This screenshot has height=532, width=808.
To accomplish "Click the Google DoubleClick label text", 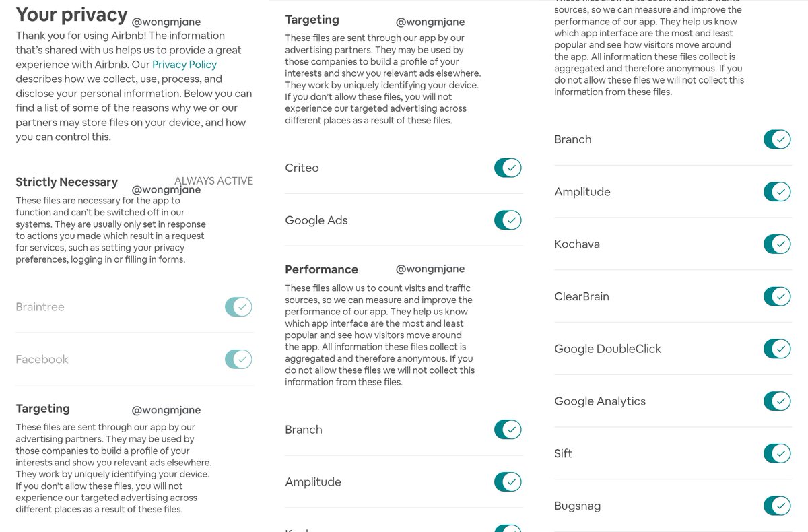I will [x=608, y=349].
